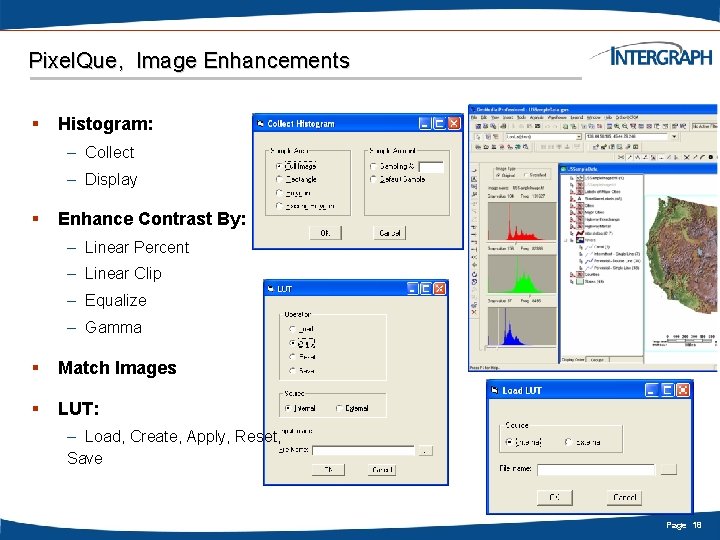Select Full Image radio in Collect Histogram
Screen dimensions: 720x540
point(279,166)
